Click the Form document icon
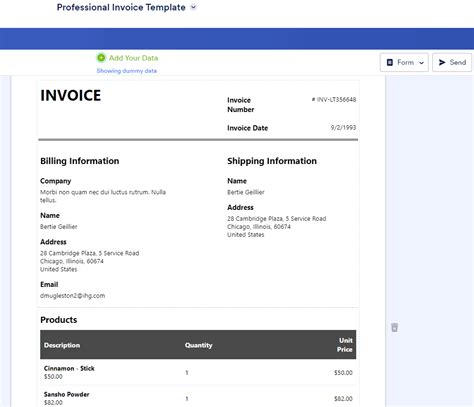474x407 pixels. 389,62
